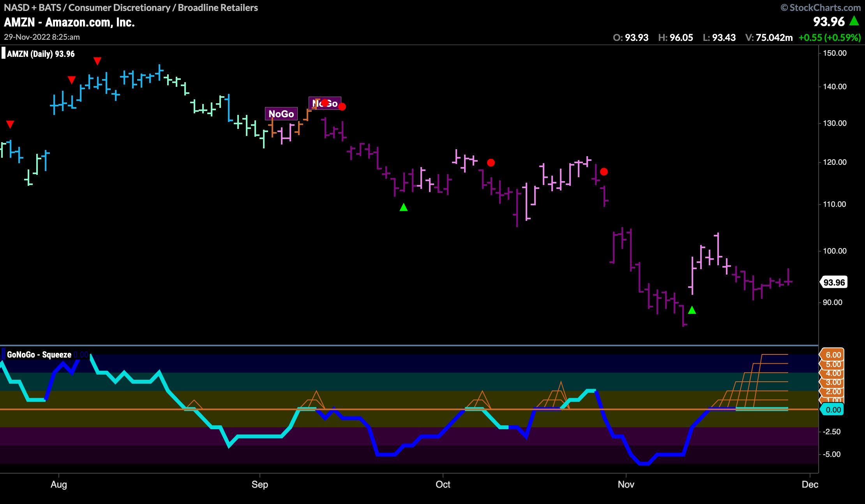Viewport: 865px width, 504px height.
Task: Click the large 93.96 price in header
Action: click(x=829, y=21)
